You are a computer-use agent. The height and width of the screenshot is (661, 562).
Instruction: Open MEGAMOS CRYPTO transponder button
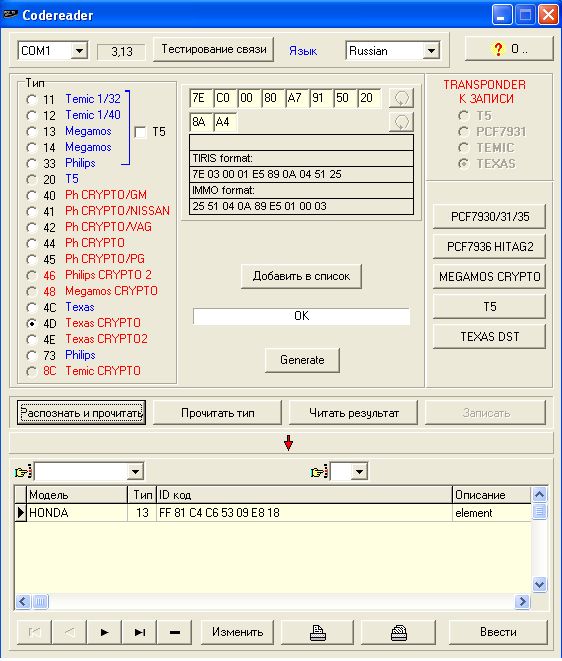489,277
